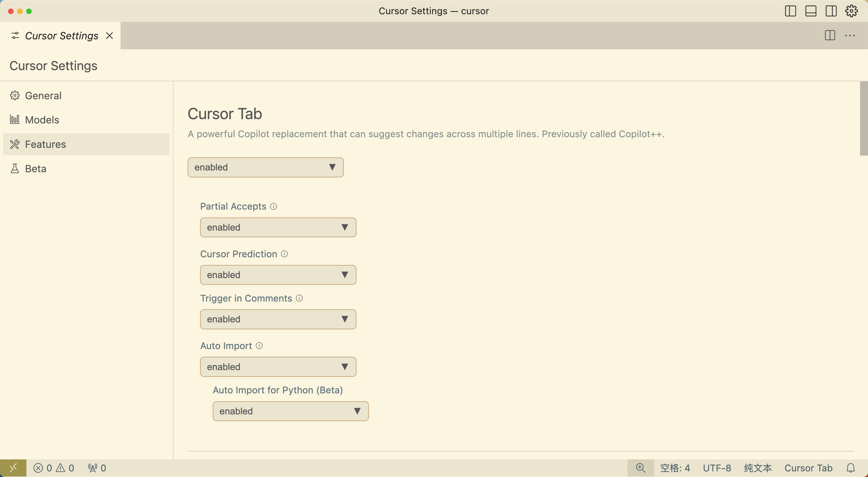Open the Beta settings section

pos(86,169)
